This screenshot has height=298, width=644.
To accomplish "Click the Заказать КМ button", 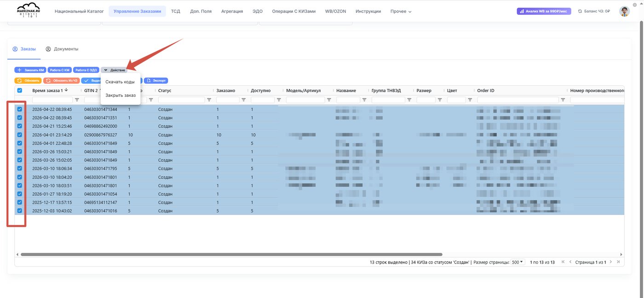I will 30,70.
